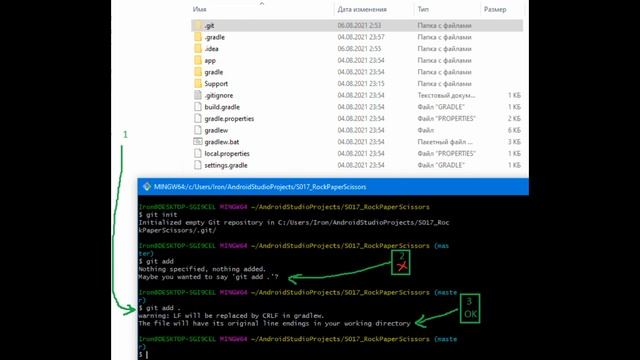Click the build.gradle file icon

pos(198,107)
